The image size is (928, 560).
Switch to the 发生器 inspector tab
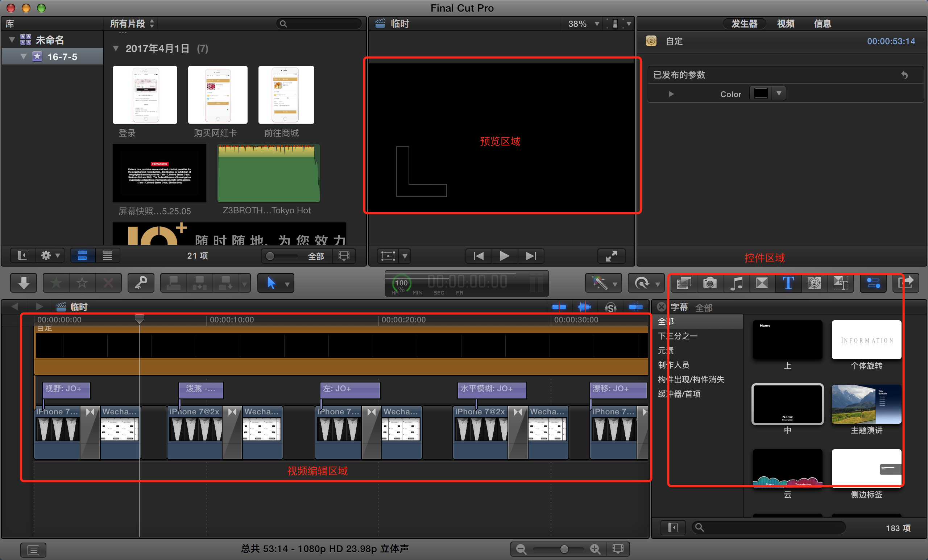pyautogui.click(x=744, y=24)
